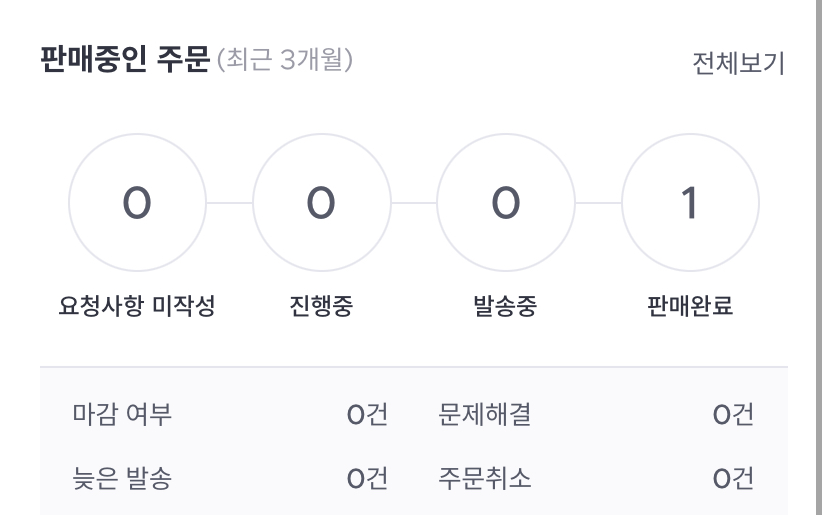Viewport: 828px width, 515px height.
Task: Open the 발송중 count circle
Action: (506, 205)
